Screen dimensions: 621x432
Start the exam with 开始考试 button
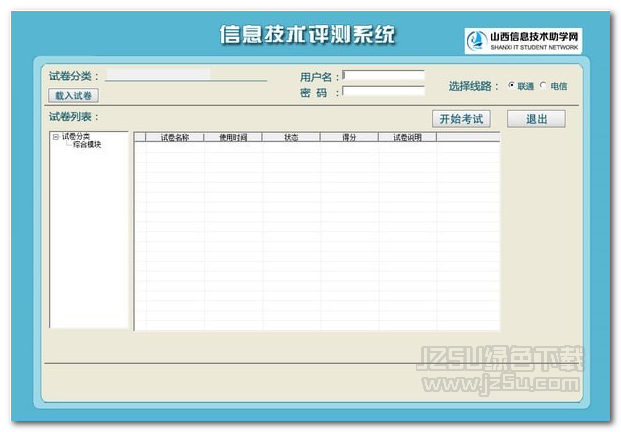coord(461,119)
